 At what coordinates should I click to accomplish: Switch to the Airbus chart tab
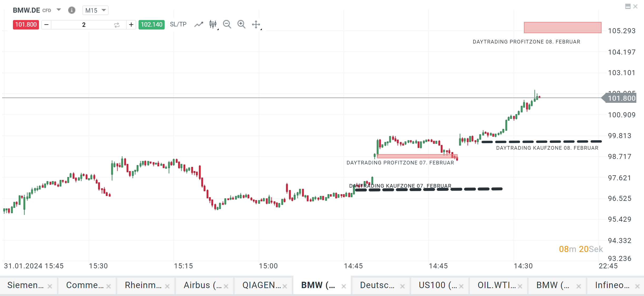(203, 285)
